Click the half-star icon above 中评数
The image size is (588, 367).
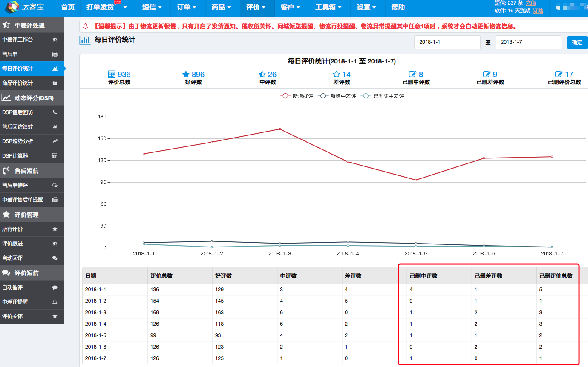[262, 75]
